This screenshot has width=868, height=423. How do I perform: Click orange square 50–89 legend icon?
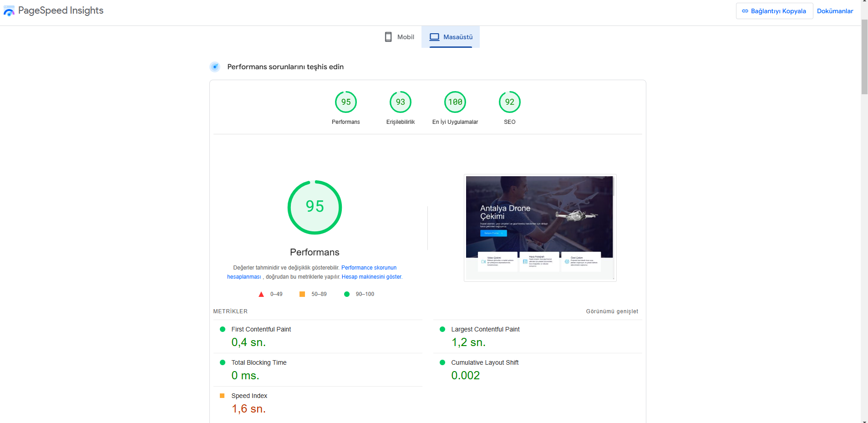[302, 294]
